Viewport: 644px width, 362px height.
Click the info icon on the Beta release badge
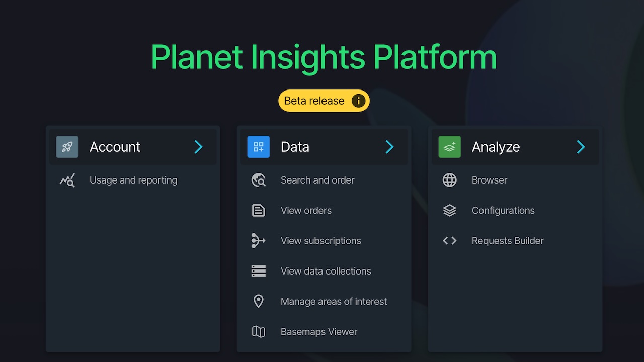(x=358, y=101)
